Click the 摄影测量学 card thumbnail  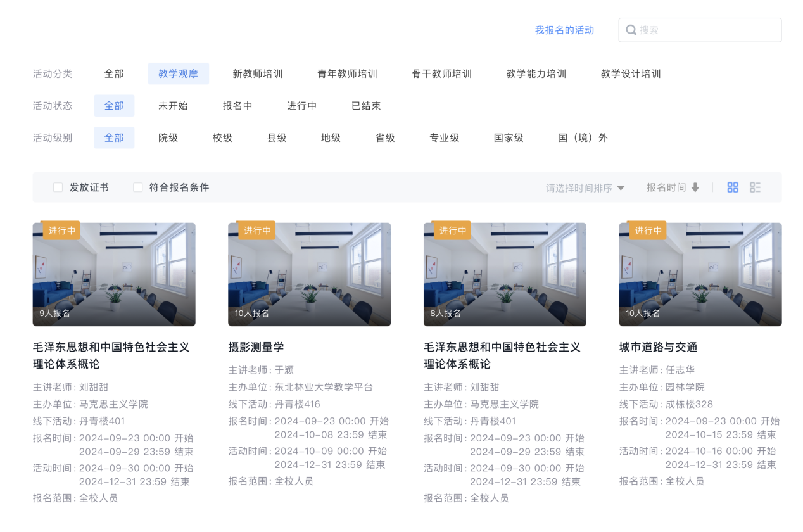309,274
